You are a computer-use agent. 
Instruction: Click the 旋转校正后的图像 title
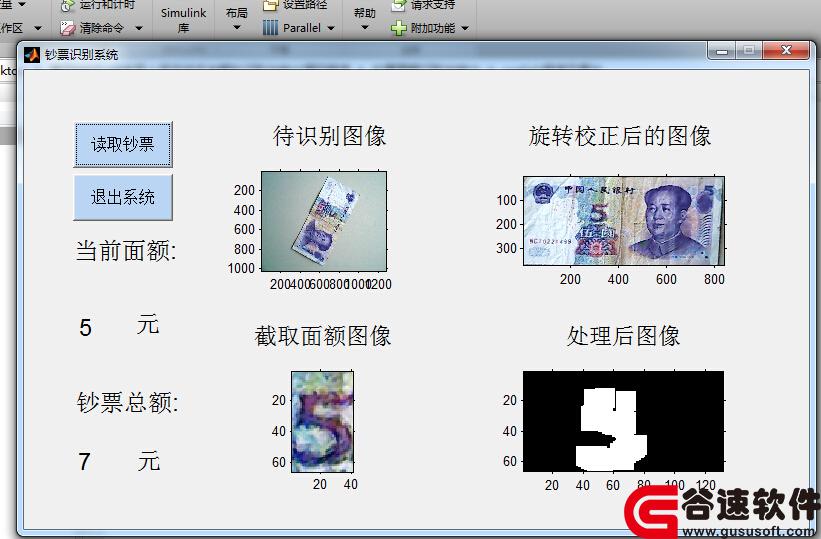coord(619,136)
